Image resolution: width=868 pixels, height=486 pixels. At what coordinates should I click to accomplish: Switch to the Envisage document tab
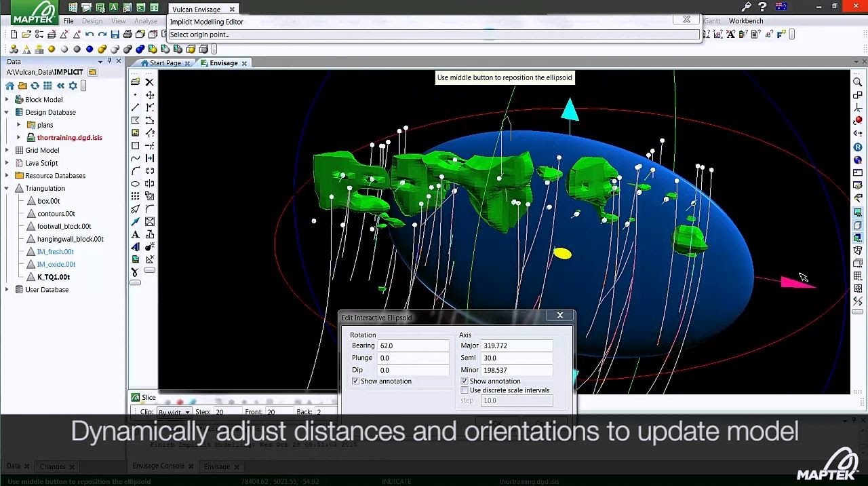[x=224, y=63]
